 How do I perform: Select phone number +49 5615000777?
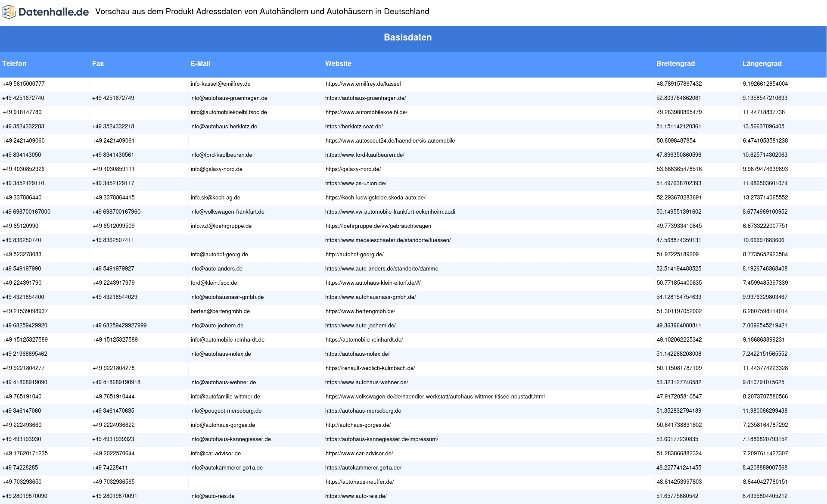point(23,84)
